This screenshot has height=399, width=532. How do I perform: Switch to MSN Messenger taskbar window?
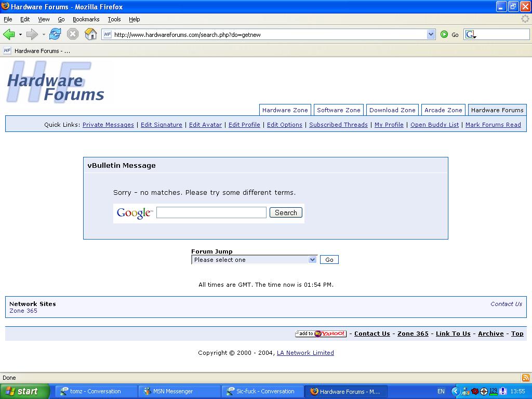[x=178, y=391]
